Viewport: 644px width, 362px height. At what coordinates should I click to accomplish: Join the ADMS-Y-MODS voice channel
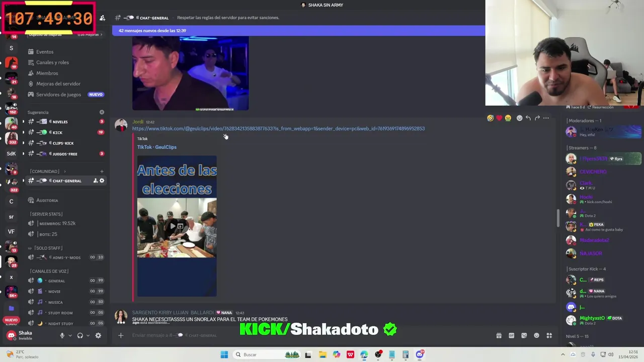[65, 257]
